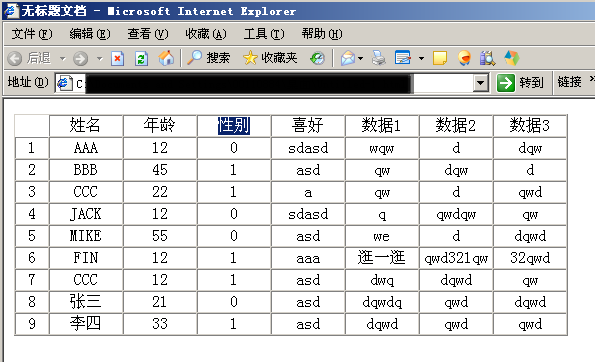Open the 工具(T) menu
595x362 pixels.
[x=264, y=34]
